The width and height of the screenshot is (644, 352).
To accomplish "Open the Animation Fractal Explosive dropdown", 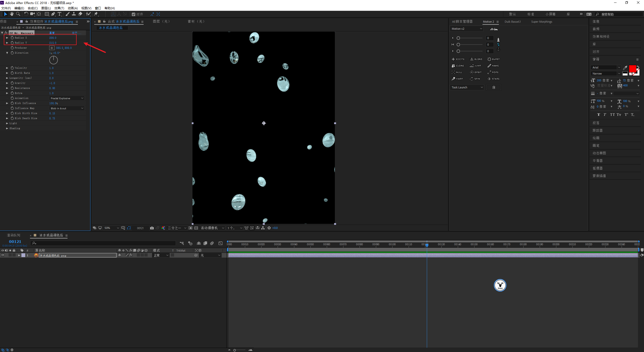I will click(x=67, y=98).
